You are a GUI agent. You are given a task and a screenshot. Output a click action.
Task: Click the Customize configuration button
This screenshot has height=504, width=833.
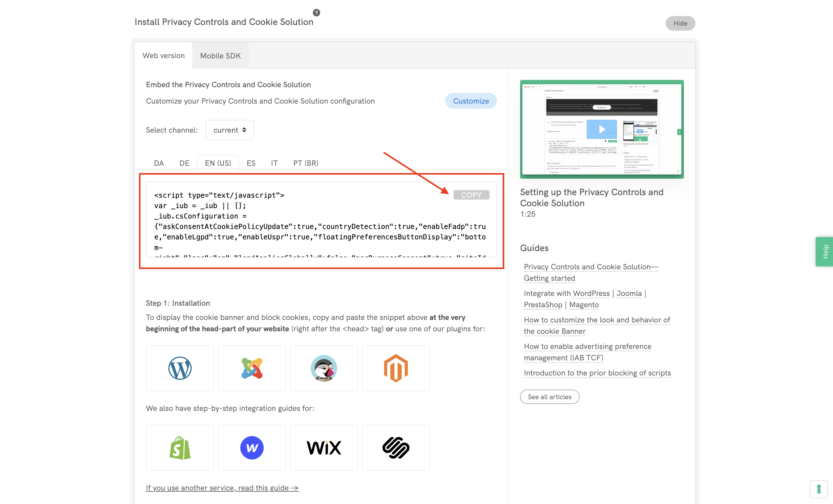pyautogui.click(x=470, y=101)
